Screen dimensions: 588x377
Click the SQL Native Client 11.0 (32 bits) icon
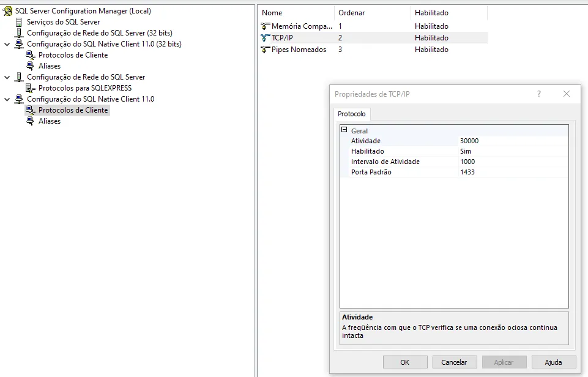click(x=19, y=44)
